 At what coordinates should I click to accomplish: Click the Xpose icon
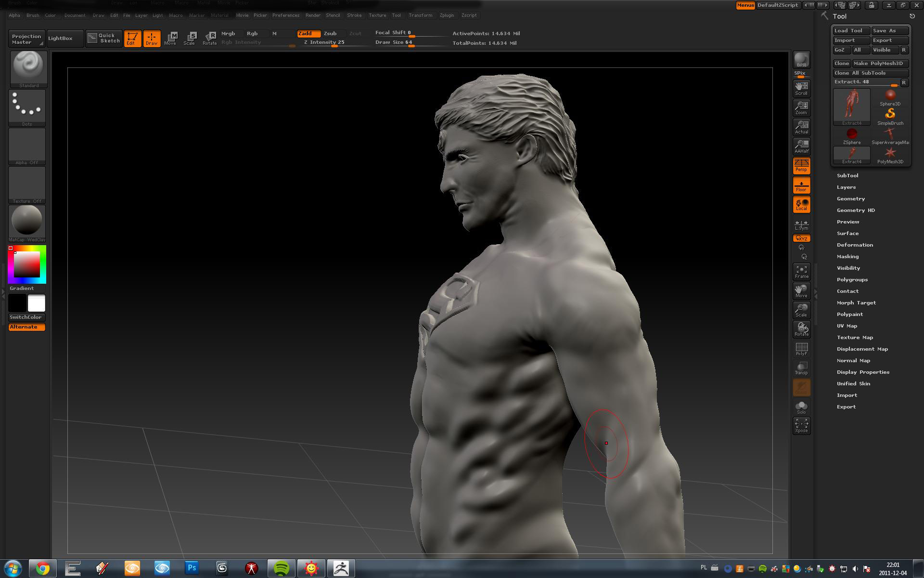pos(801,426)
